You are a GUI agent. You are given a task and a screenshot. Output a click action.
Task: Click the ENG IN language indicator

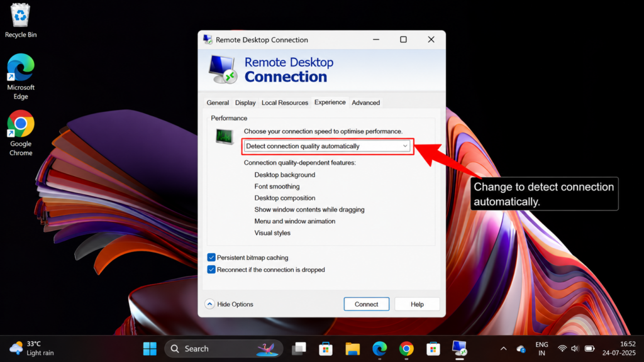coord(541,349)
